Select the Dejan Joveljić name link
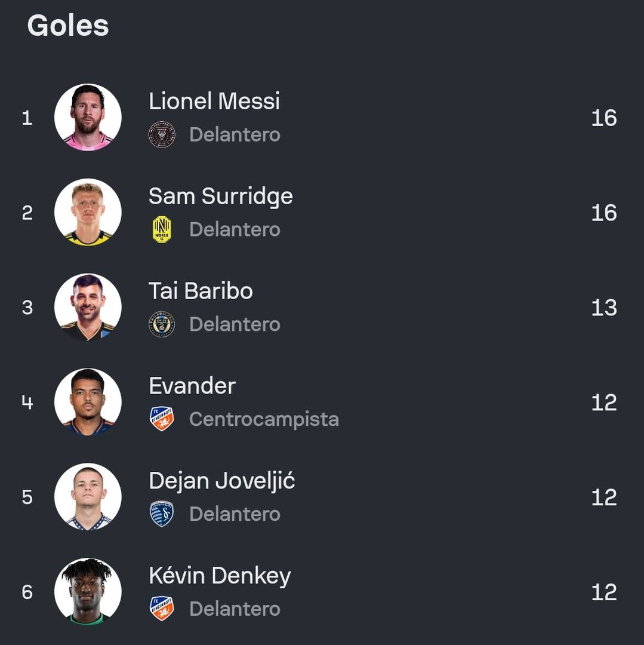This screenshot has height=645, width=644. point(222,481)
